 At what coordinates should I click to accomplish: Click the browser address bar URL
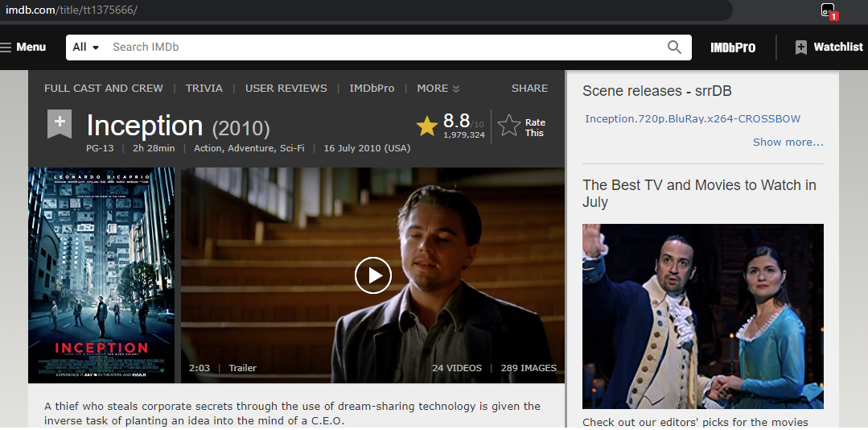point(72,10)
